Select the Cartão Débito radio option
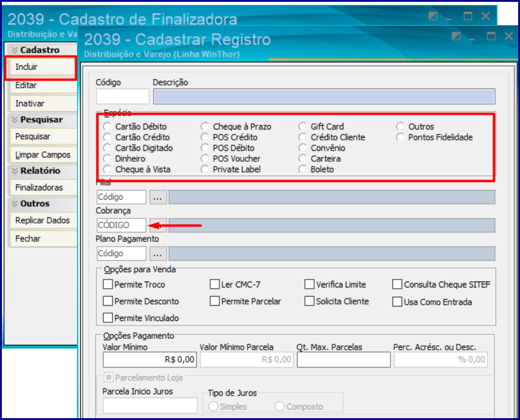The image size is (520, 420). click(107, 126)
